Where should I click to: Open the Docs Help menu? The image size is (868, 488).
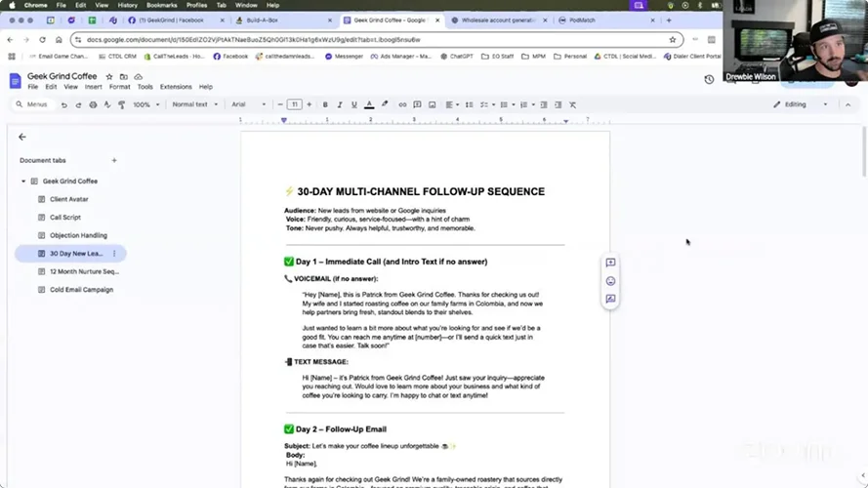point(206,87)
